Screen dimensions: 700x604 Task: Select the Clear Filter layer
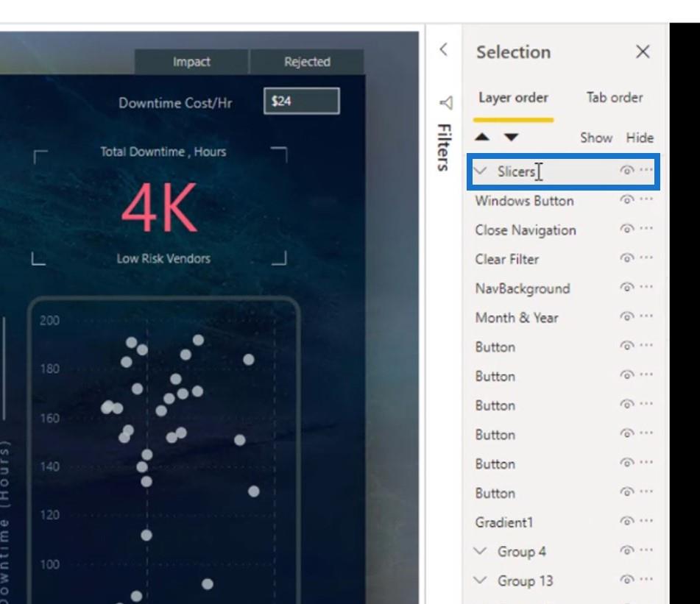click(506, 260)
